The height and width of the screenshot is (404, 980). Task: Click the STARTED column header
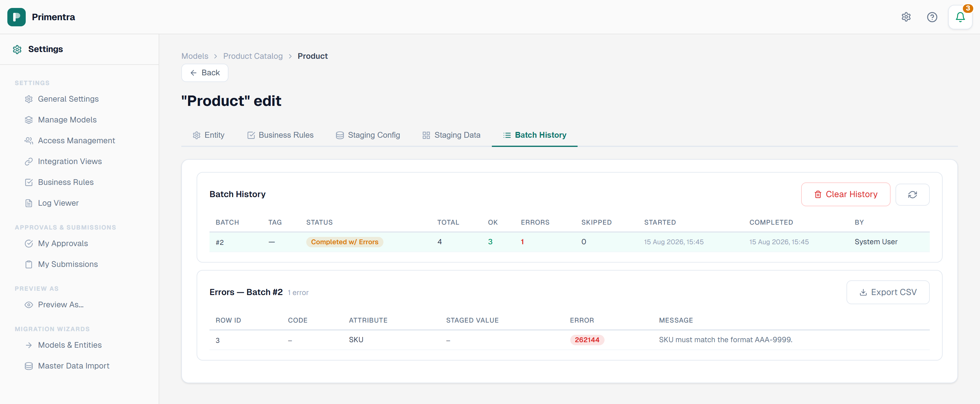[x=660, y=222]
